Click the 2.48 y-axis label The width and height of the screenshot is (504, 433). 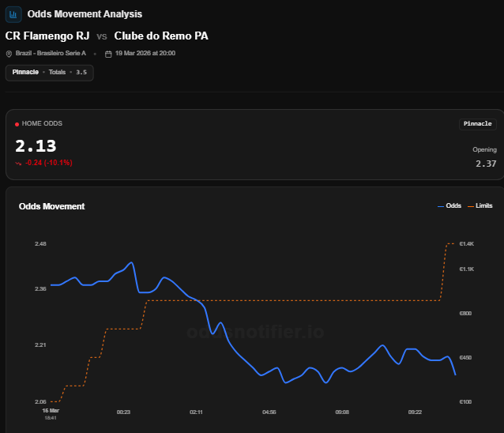tap(40, 243)
